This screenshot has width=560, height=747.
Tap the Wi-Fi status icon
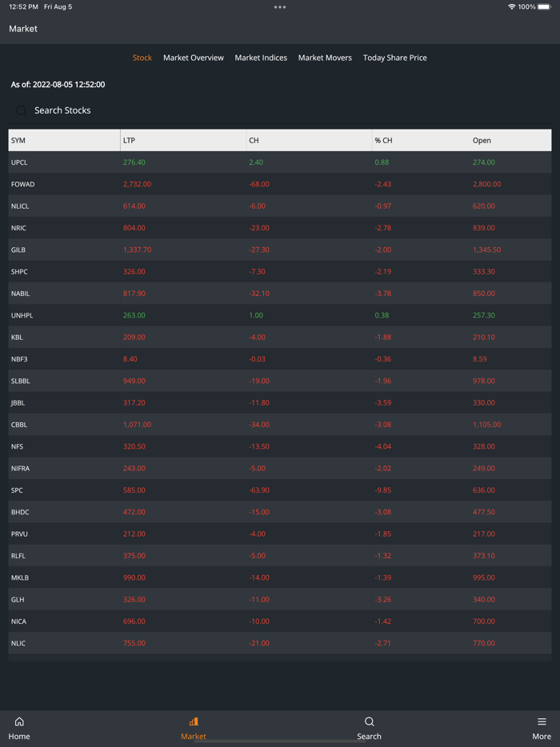click(x=511, y=7)
